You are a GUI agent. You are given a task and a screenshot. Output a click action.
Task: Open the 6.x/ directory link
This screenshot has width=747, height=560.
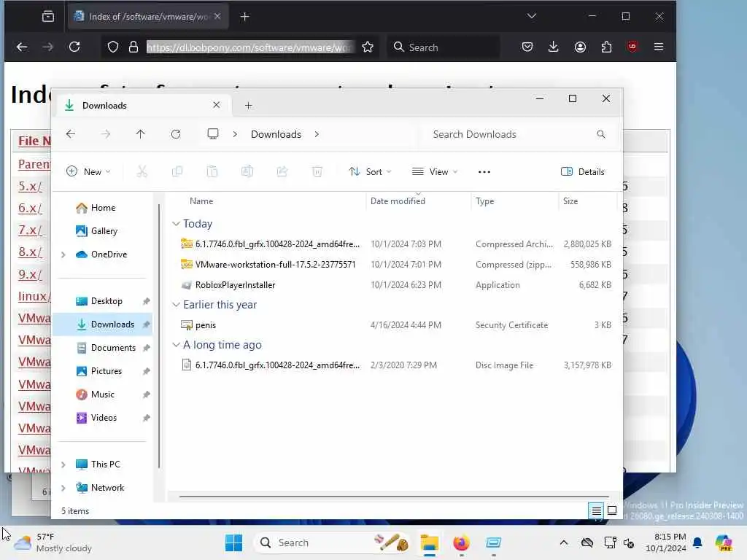[30, 208]
